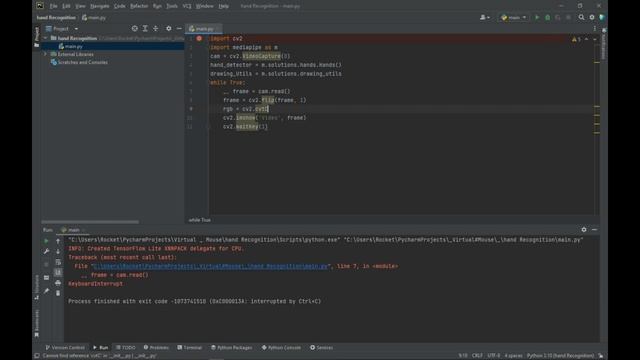Open the TODO tool window

(126, 348)
